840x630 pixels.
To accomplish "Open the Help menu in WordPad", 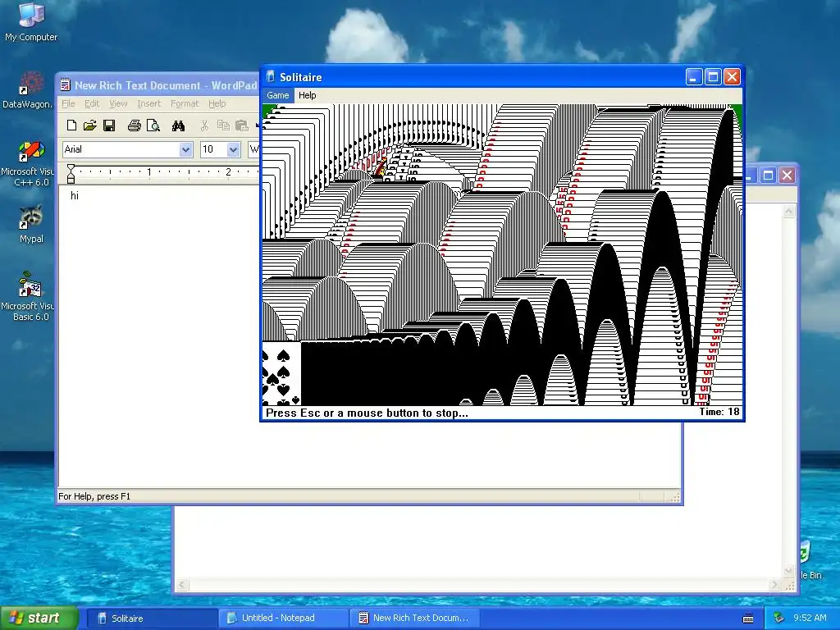I will [217, 103].
